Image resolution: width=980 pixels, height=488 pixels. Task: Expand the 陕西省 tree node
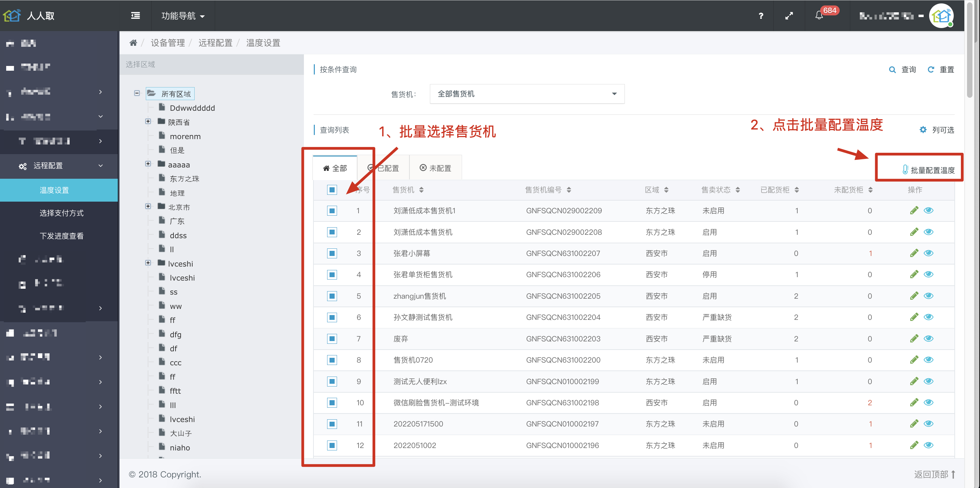coord(148,121)
